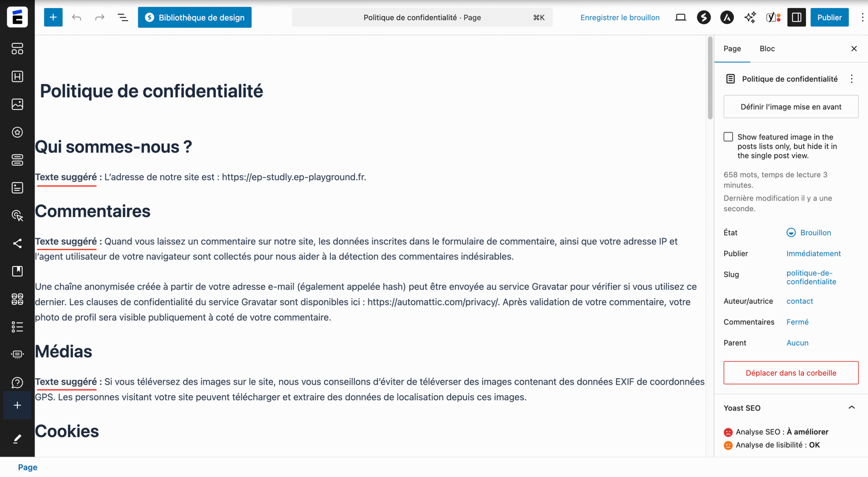
Task: Open the editor options three-dot menu
Action: (x=862, y=17)
